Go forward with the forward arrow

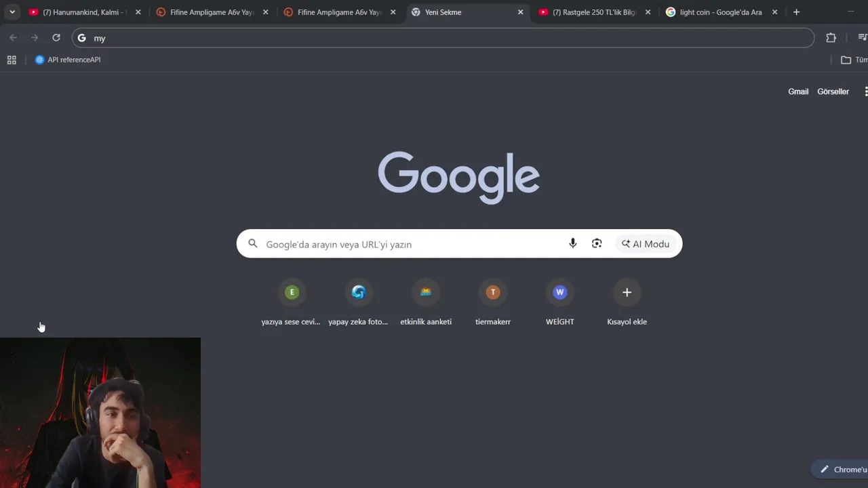[x=35, y=38]
